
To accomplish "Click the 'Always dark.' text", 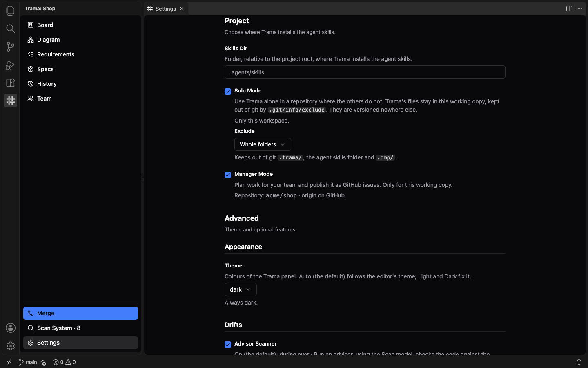I will [x=241, y=303].
